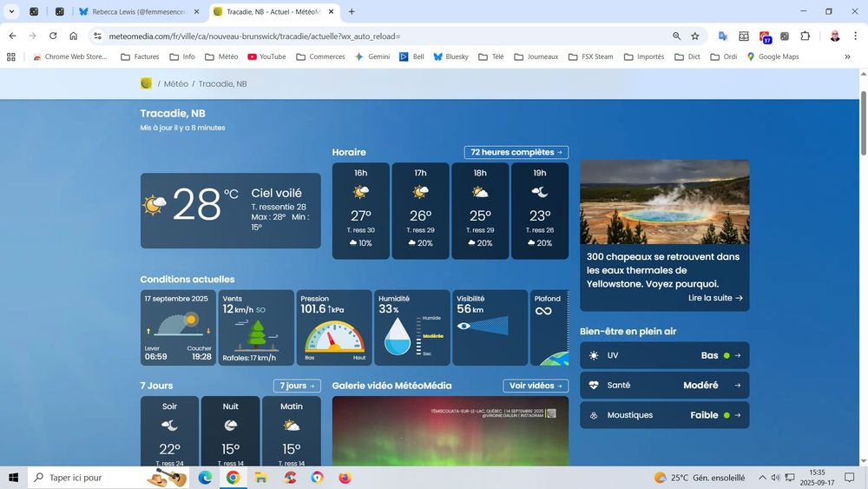Click the MétéoMédia logo in the breadcrumb
The width and height of the screenshot is (868, 489).
[x=146, y=83]
